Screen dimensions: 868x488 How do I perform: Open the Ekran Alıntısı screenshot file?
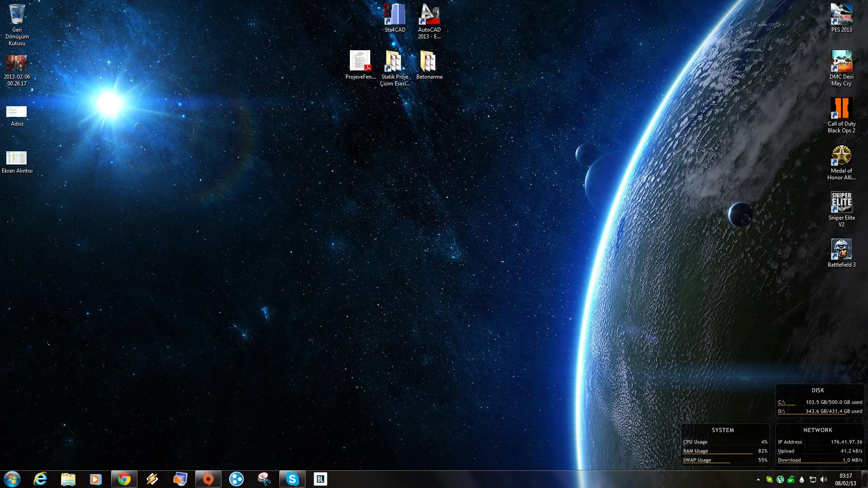(17, 162)
